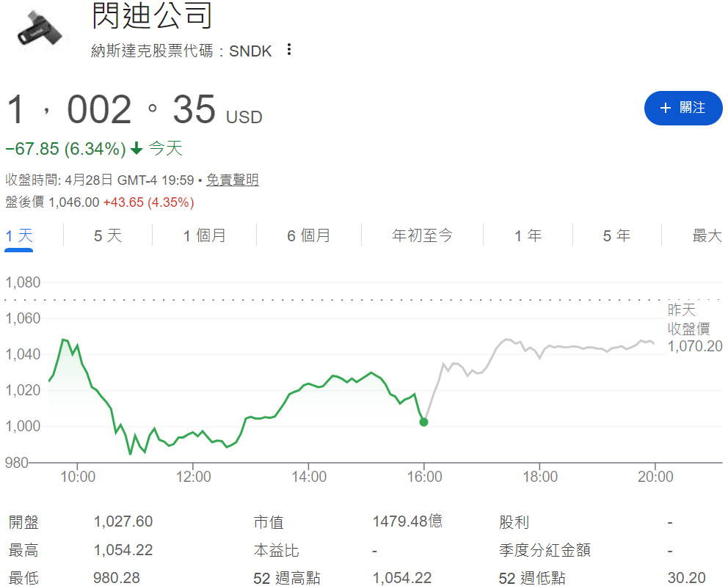Screen dimensions: 728x586
Task: Open the 最大 maximum range view
Action: (x=705, y=235)
